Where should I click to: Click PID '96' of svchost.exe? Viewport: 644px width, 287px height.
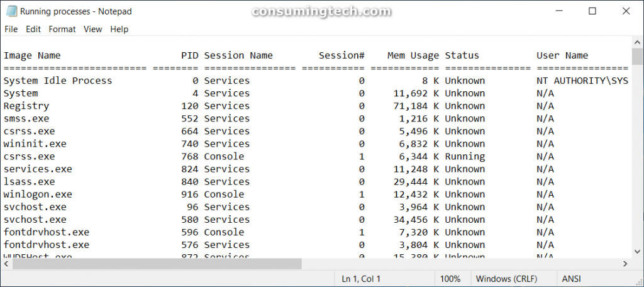point(192,207)
